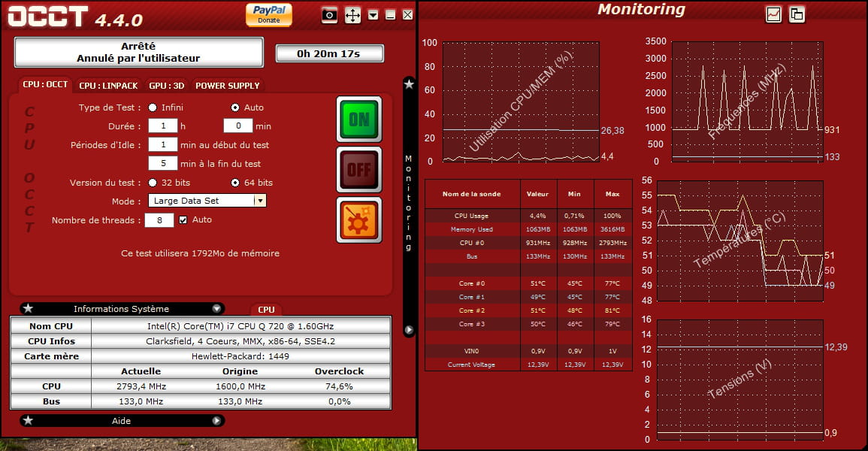Screen dimensions: 868x451
Task: Open the POWER SUPPLY tab
Action: click(x=228, y=85)
